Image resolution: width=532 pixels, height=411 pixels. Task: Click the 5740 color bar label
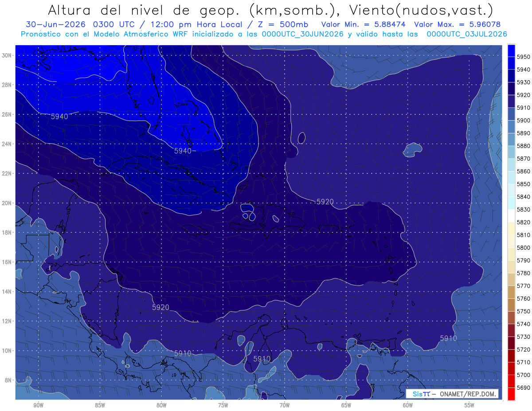point(524,324)
